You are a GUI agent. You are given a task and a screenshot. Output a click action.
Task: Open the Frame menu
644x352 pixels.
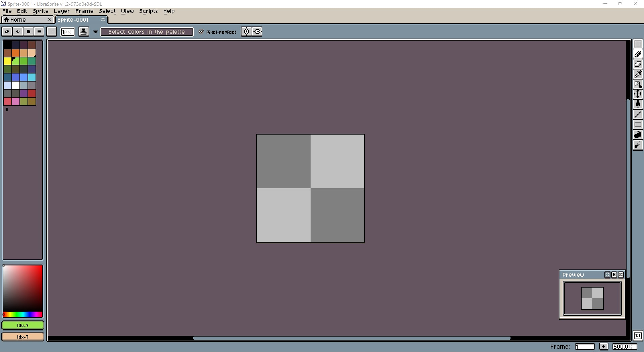click(84, 11)
